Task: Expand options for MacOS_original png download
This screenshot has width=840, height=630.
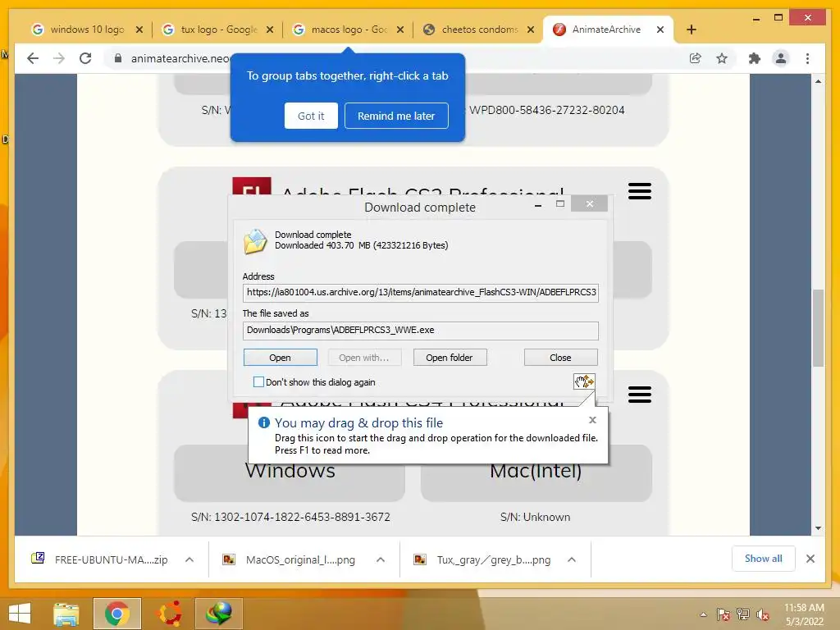Action: (381, 559)
